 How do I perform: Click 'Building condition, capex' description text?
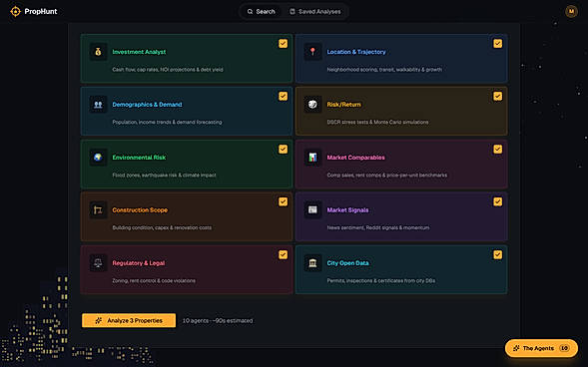pyautogui.click(x=162, y=227)
